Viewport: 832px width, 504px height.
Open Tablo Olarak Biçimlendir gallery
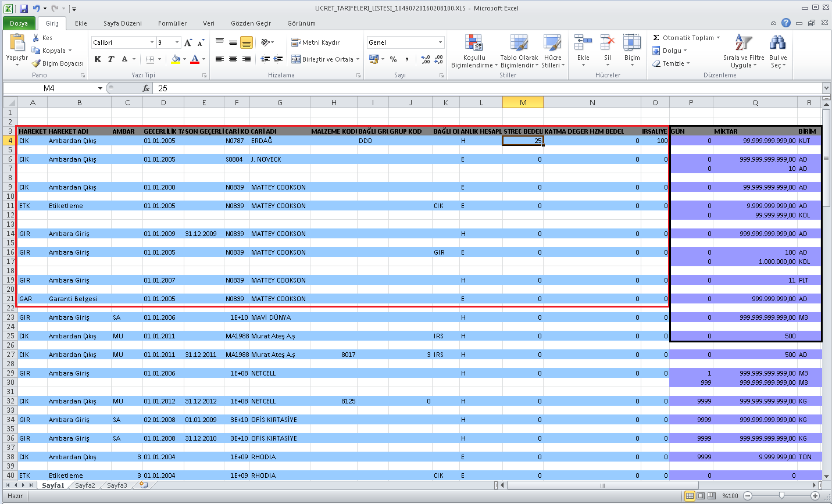tap(519, 51)
